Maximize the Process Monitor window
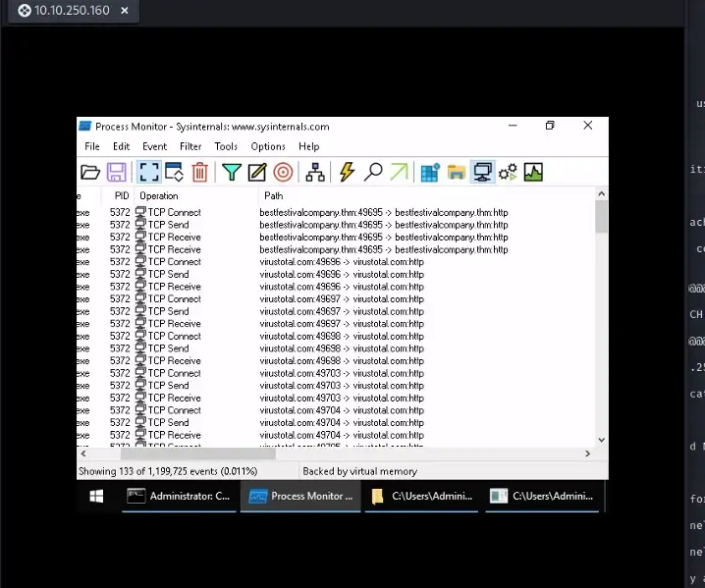Screen dimensions: 705x588 (x=550, y=126)
